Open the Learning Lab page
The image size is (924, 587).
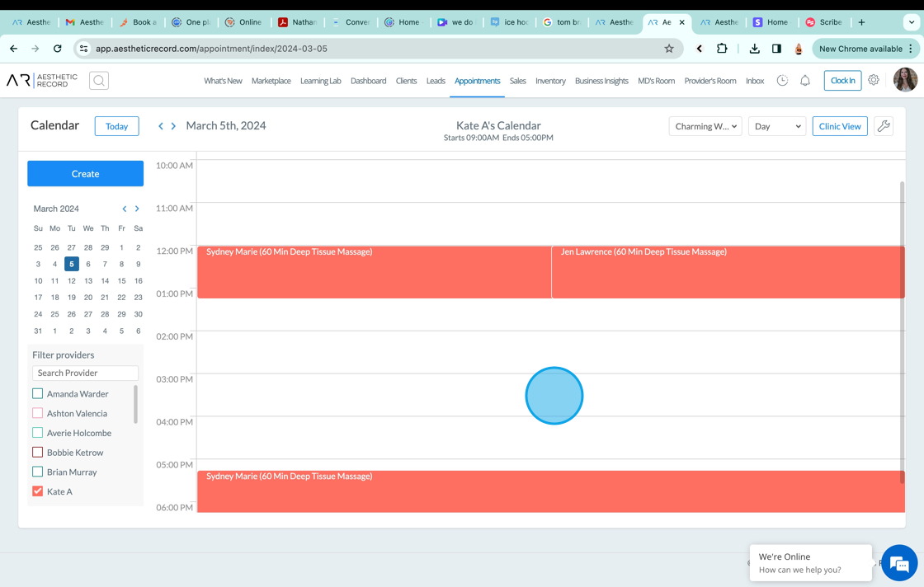click(x=321, y=81)
